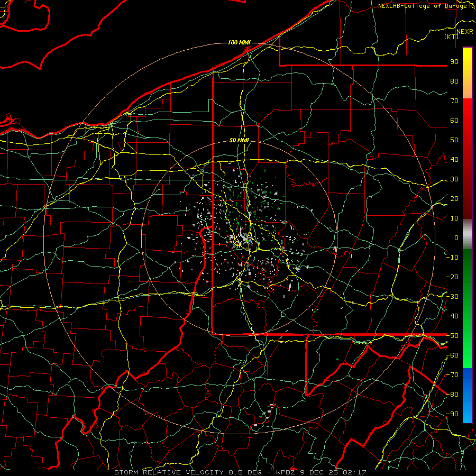Click the -20 value on the velocity scale
Viewport: 476px width, 476px height.
coord(452,277)
